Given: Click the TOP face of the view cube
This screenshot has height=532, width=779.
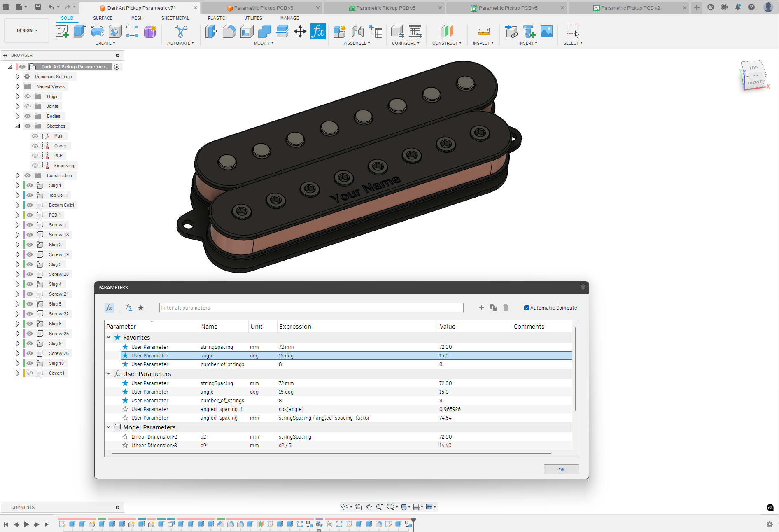Looking at the screenshot, I should coord(753,68).
